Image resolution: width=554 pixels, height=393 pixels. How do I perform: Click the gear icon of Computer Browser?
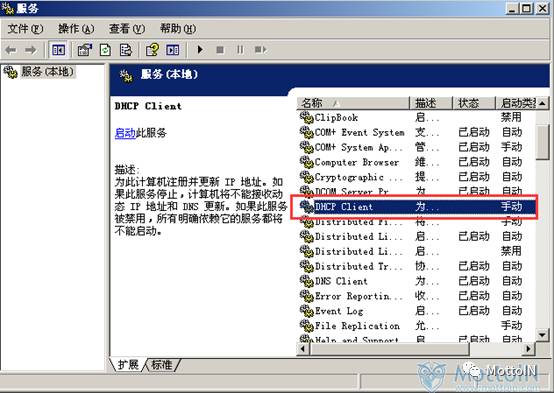click(x=306, y=162)
